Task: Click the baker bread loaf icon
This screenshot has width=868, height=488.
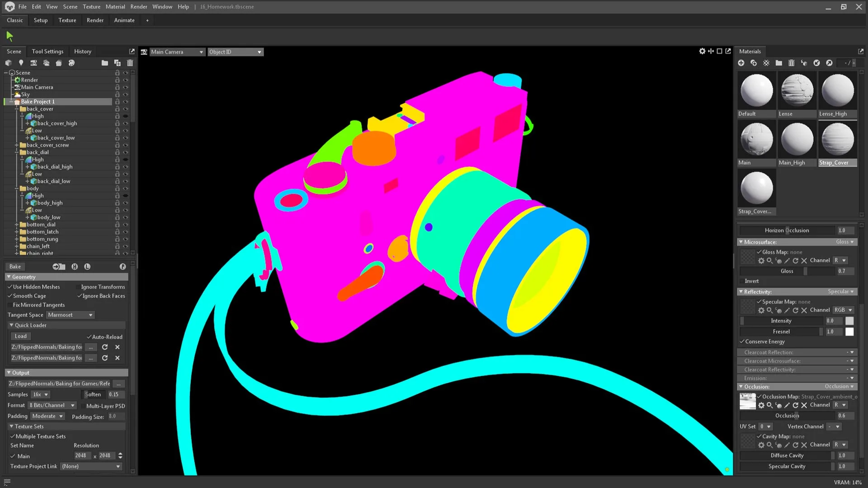Action: 59,63
